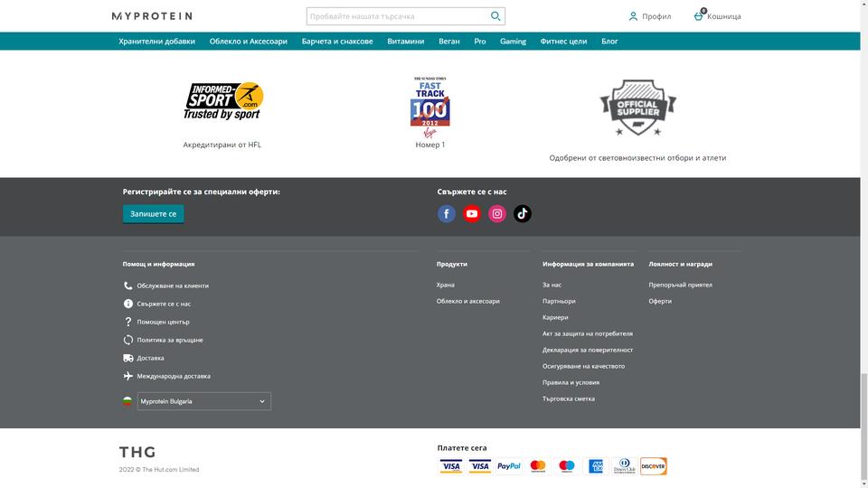This screenshot has width=868, height=488.
Task: Click the Акредитирани от HFL caption
Action: 222,145
